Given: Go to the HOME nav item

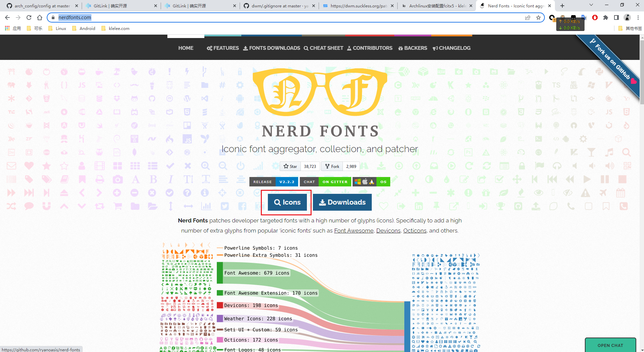Looking at the screenshot, I should pyautogui.click(x=186, y=48).
